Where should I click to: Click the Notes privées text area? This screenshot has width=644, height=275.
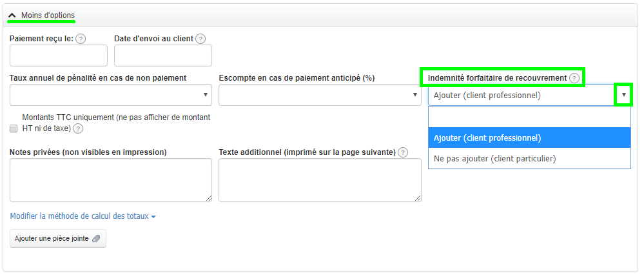[x=111, y=180]
